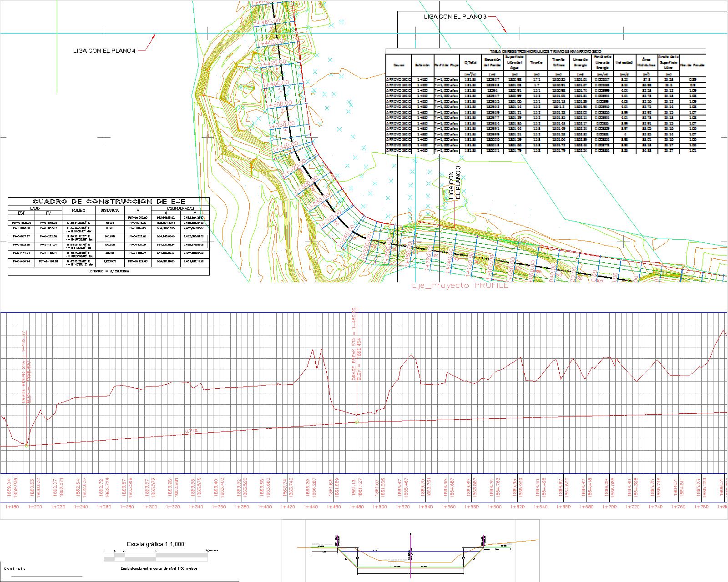The image size is (728, 582).
Task: Click the 'LIGA CON EL PLANO 4' label
Action: 104,50
